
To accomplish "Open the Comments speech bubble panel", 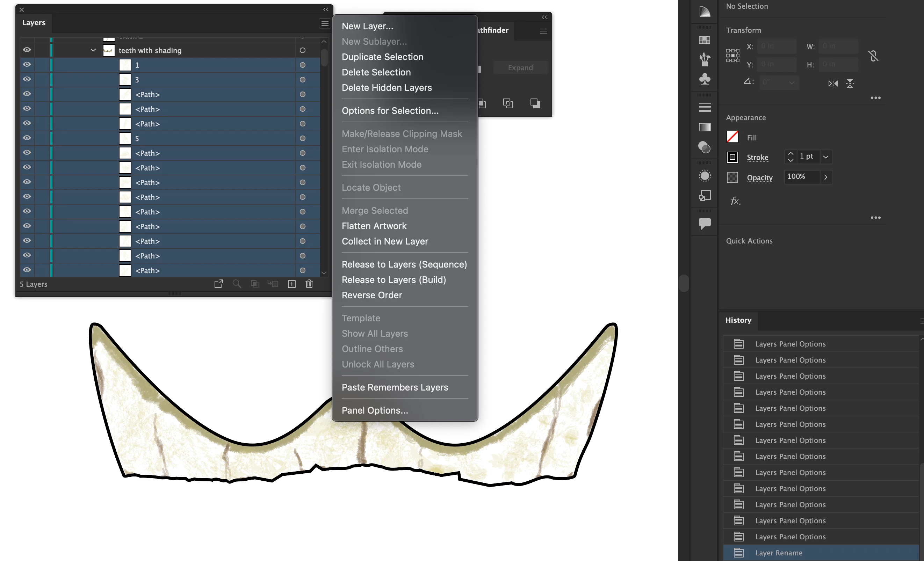I will [705, 223].
